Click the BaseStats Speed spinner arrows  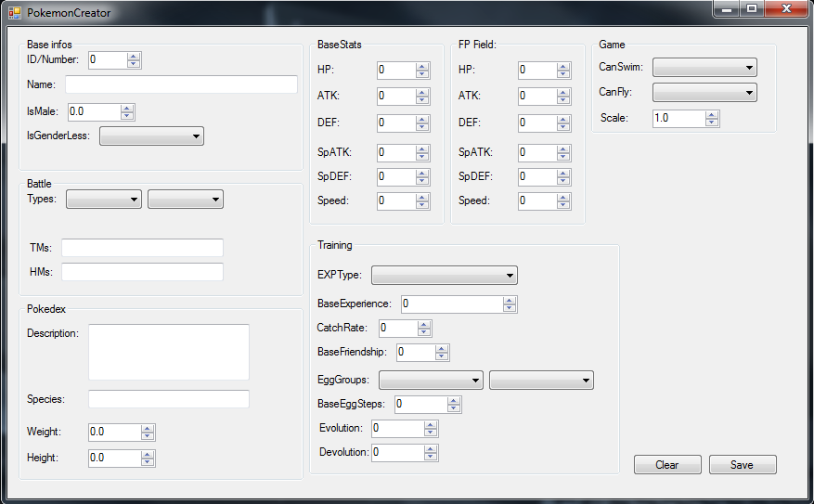422,201
